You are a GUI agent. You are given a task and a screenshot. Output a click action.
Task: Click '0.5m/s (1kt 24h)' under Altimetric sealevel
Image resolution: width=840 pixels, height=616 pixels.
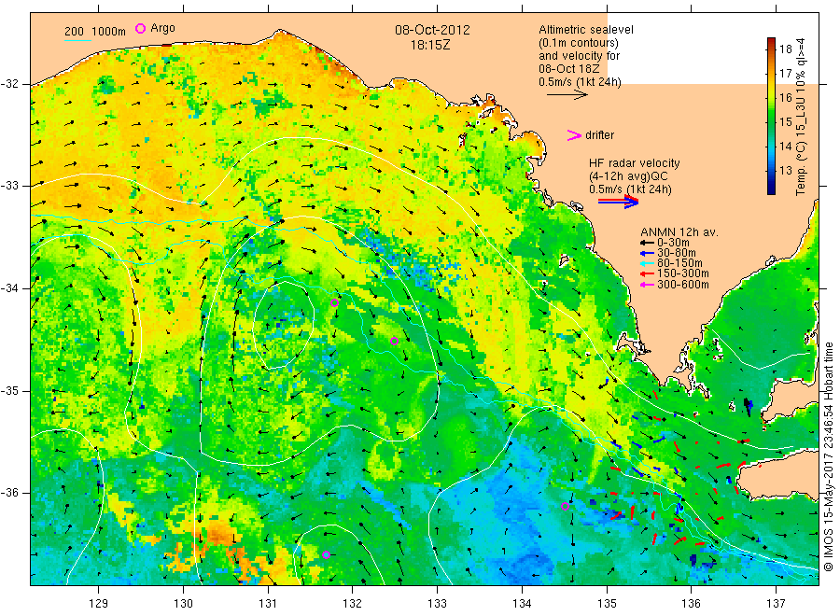click(580, 82)
